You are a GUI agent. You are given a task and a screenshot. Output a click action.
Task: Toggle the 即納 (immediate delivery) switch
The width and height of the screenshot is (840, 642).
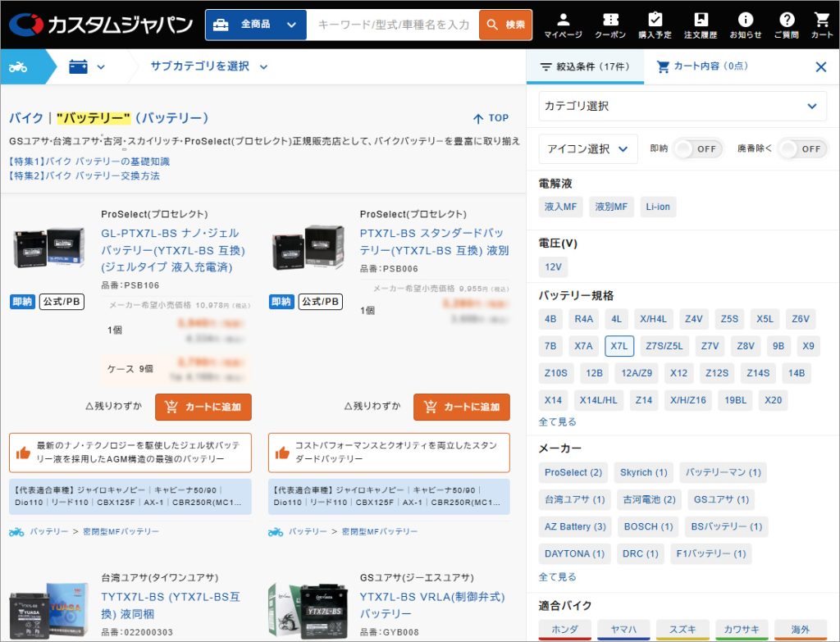697,149
